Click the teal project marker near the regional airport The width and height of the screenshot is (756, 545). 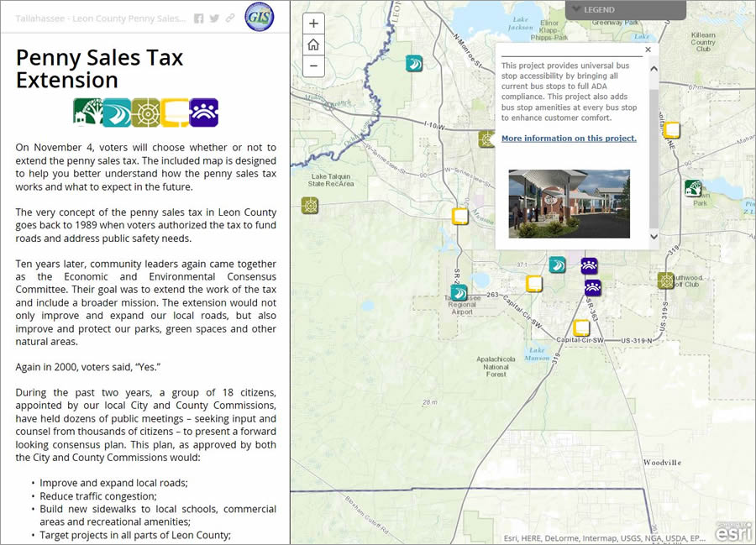pyautogui.click(x=459, y=293)
